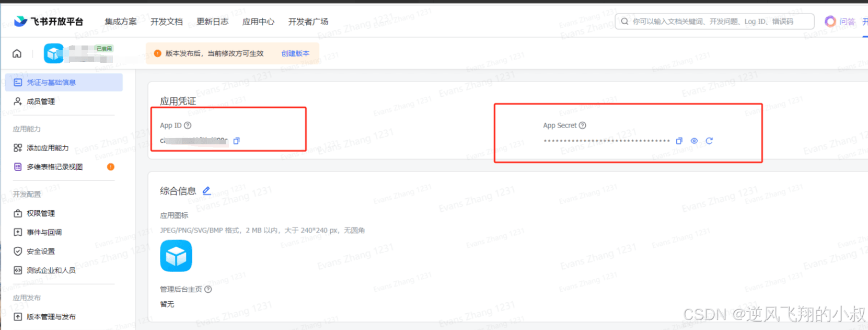Open 凭证与基础信息 in sidebar
Viewport: 868px width, 330px height.
click(64, 83)
